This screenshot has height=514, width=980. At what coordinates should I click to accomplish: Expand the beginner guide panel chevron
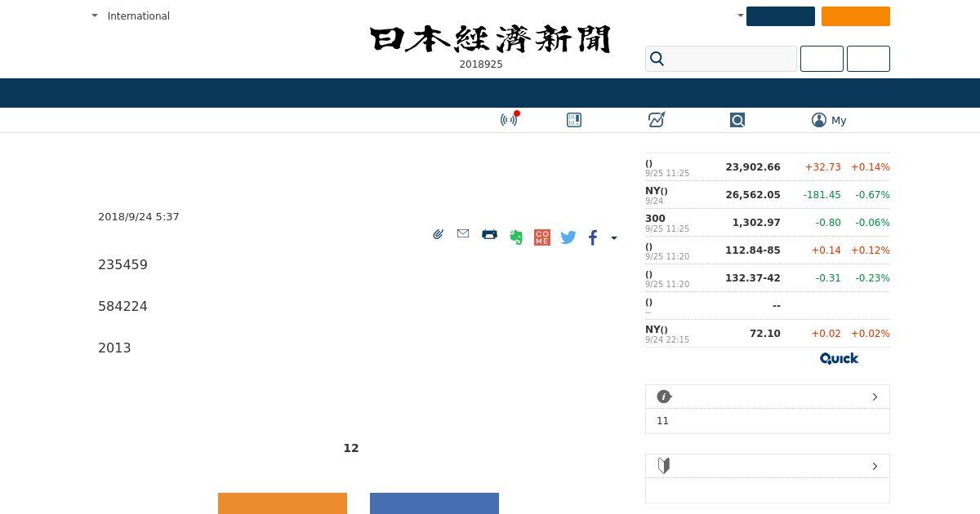(x=875, y=466)
